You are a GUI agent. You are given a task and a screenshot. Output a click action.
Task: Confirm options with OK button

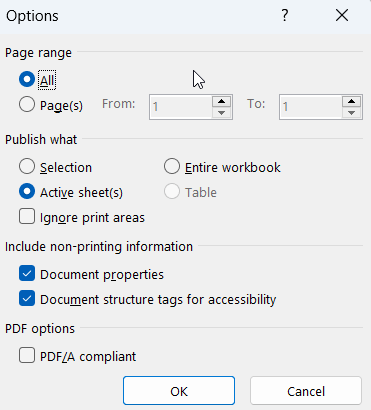tap(179, 391)
